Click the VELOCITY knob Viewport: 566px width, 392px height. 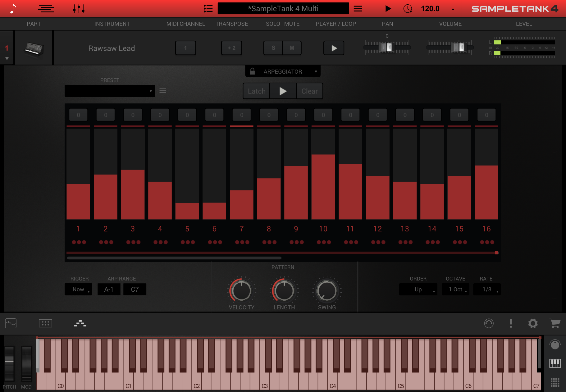241,291
